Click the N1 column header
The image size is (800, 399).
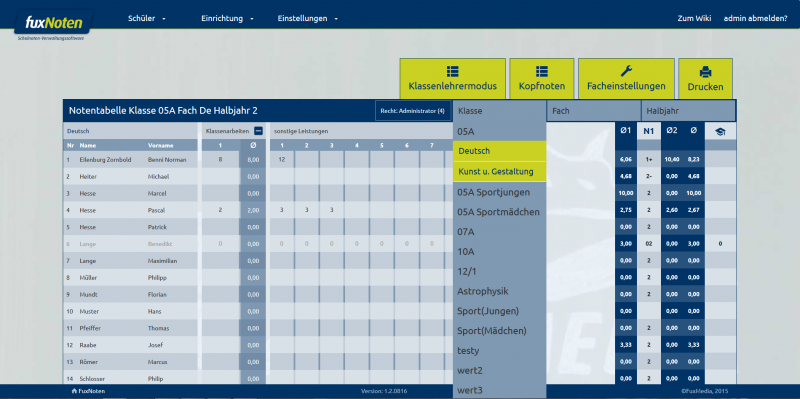[648, 131]
